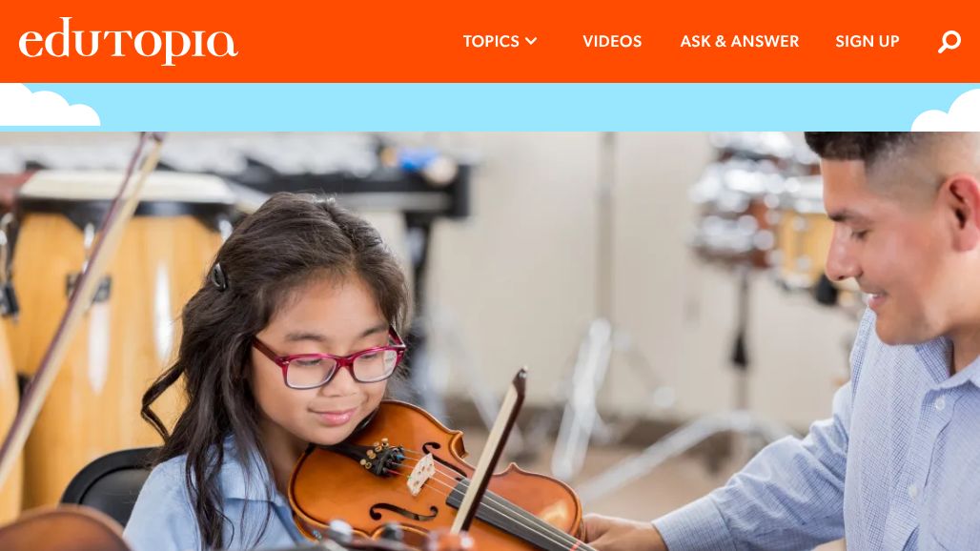Click the violin's white bridge
Viewport: 980px width, 551px height.
point(420,475)
